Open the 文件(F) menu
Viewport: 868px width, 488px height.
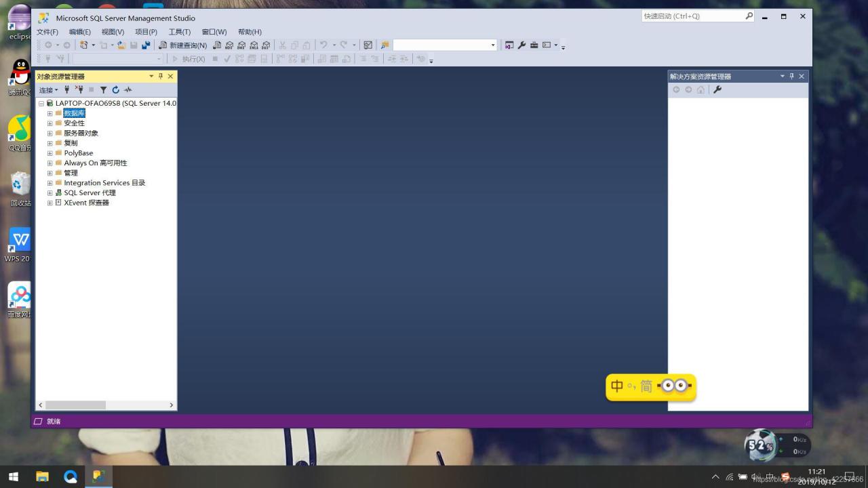pyautogui.click(x=47, y=32)
